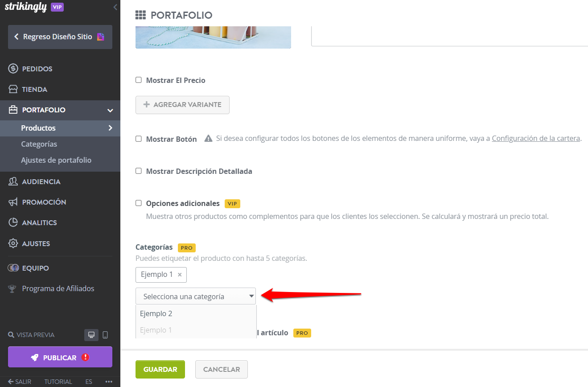Screen dimensions: 588x387
Task: Check the Mostrar Botón option
Action: (x=139, y=139)
